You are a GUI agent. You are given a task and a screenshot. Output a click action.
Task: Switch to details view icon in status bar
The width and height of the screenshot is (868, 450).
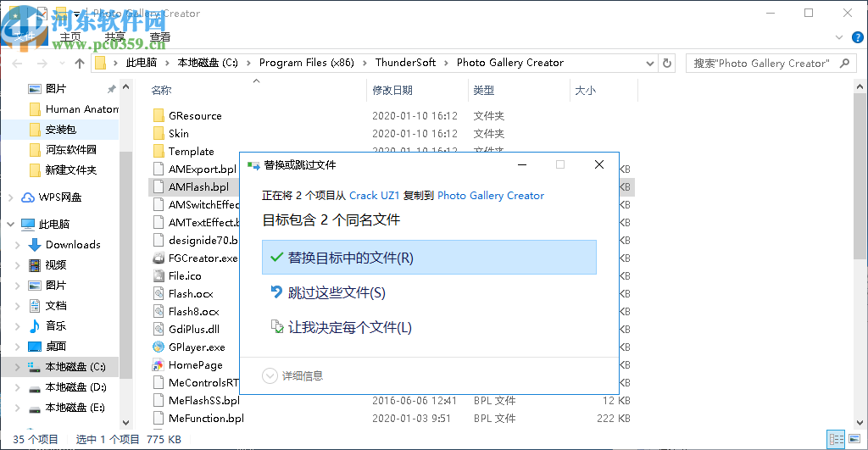point(836,440)
